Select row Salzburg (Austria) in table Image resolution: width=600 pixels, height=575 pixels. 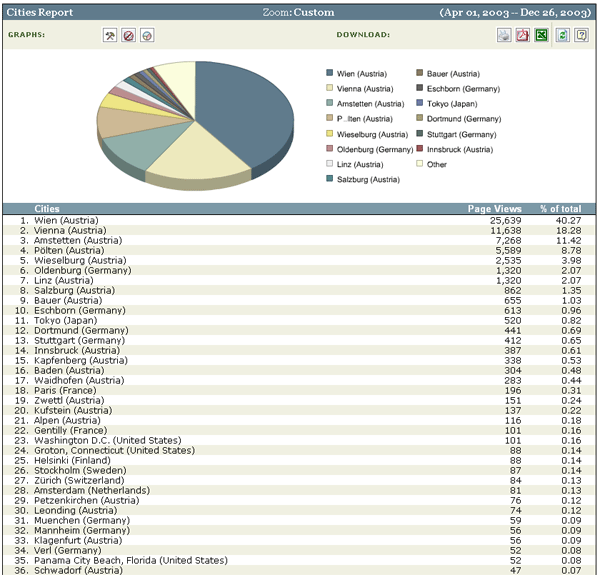coord(299,290)
